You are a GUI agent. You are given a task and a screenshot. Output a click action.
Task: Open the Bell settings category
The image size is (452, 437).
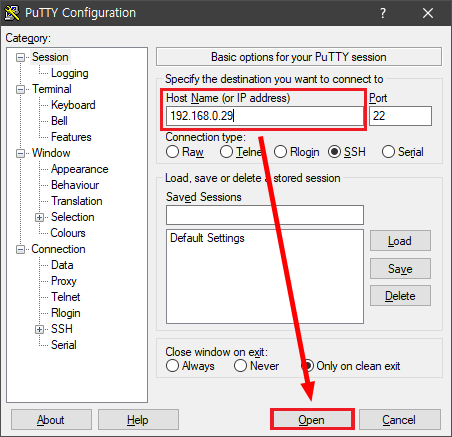59,121
